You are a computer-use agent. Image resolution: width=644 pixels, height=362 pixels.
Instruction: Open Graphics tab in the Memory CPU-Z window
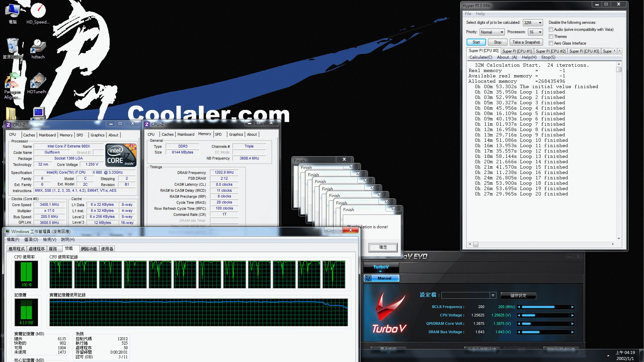(x=236, y=134)
